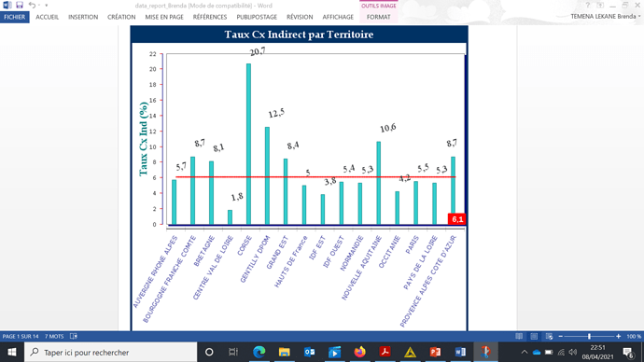Open the CRÉATION ribbon tab
This screenshot has width=644, height=362.
pyautogui.click(x=121, y=17)
